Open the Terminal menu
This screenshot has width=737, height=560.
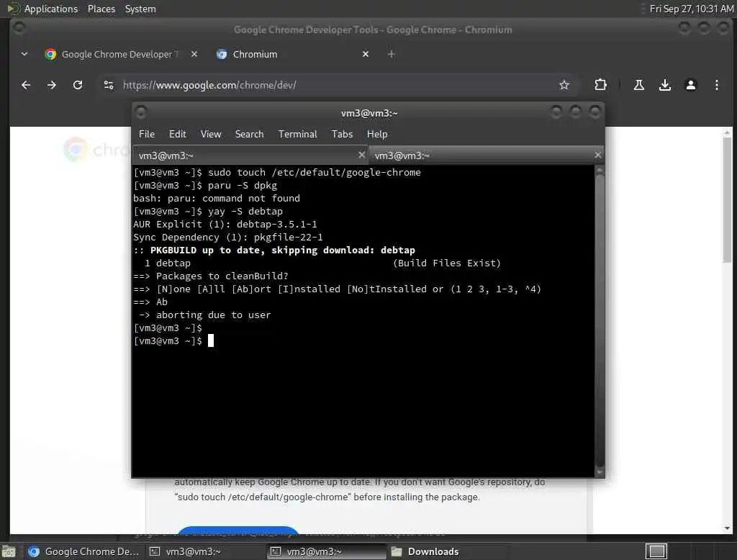[x=297, y=134]
